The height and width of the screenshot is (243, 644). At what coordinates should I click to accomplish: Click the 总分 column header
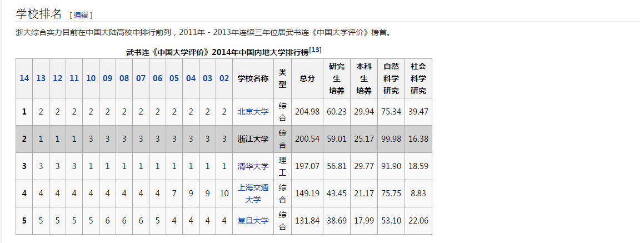(x=307, y=78)
